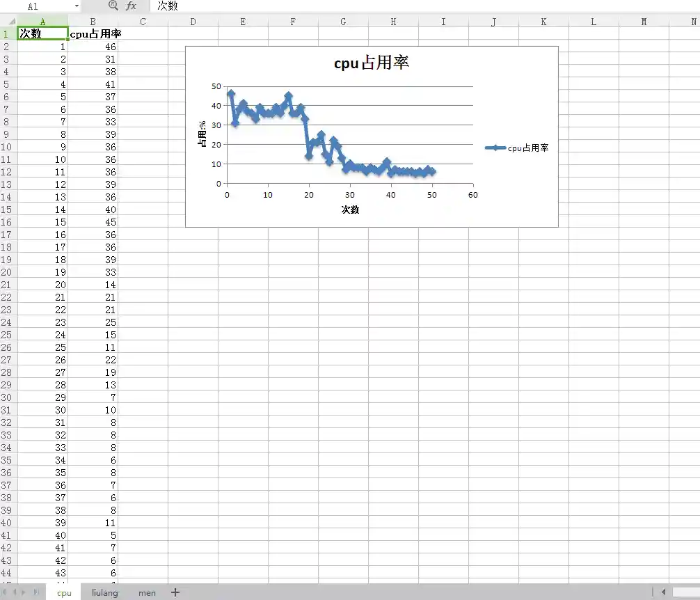This screenshot has width=700, height=600.
Task: Click the formula bar input showing 次数
Action: [424, 6]
